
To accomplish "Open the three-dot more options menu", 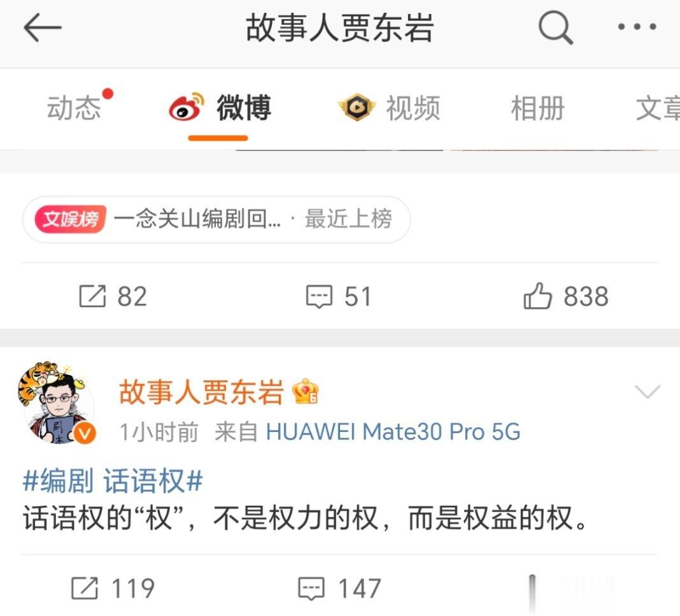I will [637, 27].
